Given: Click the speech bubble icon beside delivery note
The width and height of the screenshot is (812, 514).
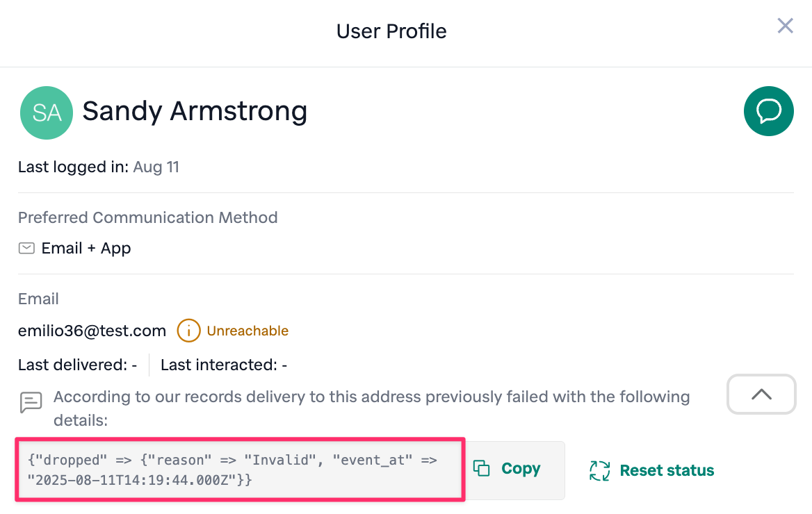Looking at the screenshot, I should pyautogui.click(x=31, y=403).
